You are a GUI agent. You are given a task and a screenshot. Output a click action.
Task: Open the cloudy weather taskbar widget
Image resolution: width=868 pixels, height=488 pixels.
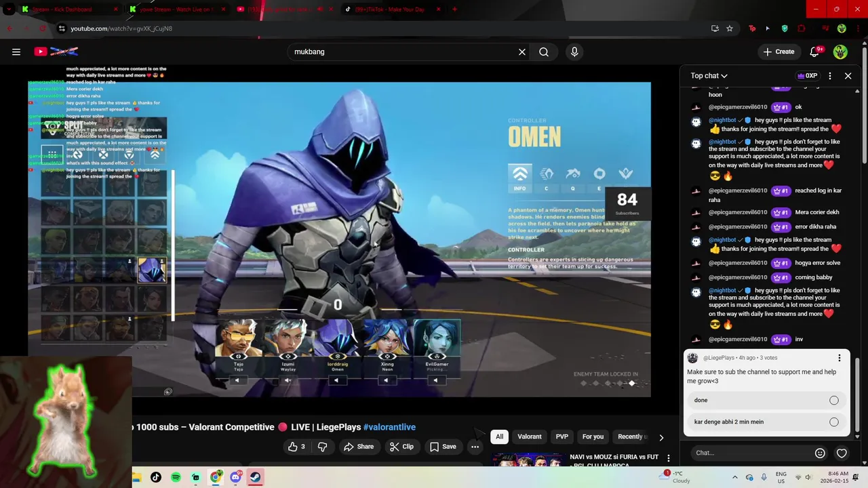click(x=675, y=477)
